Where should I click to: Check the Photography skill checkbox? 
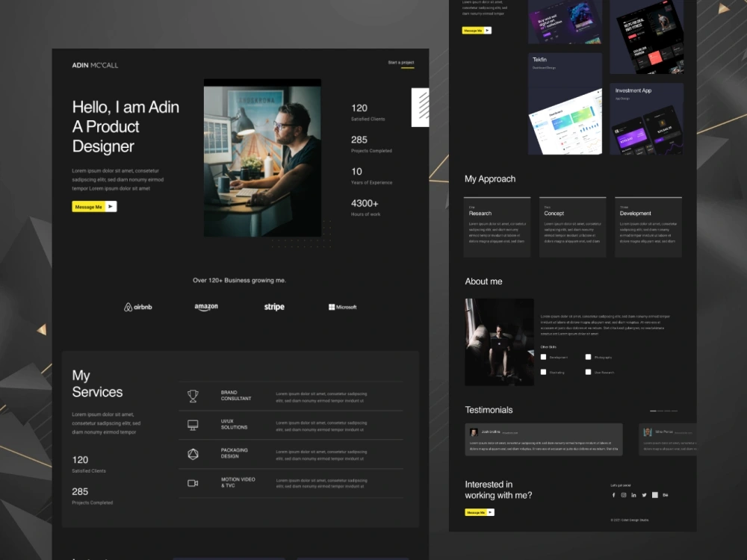click(x=589, y=357)
